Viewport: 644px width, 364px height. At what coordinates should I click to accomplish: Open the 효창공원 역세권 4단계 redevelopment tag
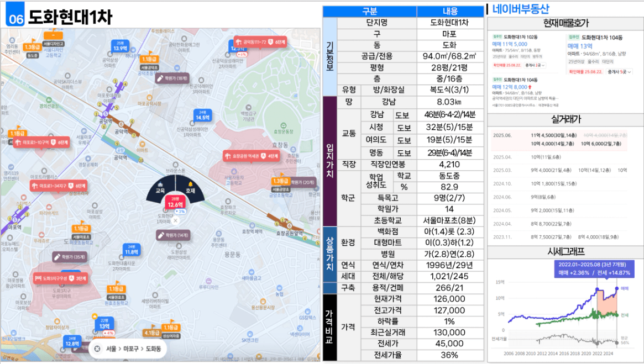point(252,156)
